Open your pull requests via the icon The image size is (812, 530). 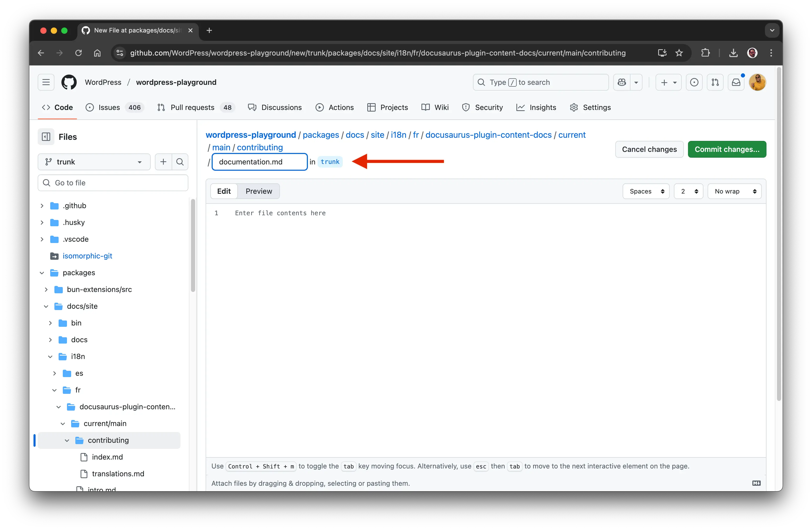(x=715, y=82)
